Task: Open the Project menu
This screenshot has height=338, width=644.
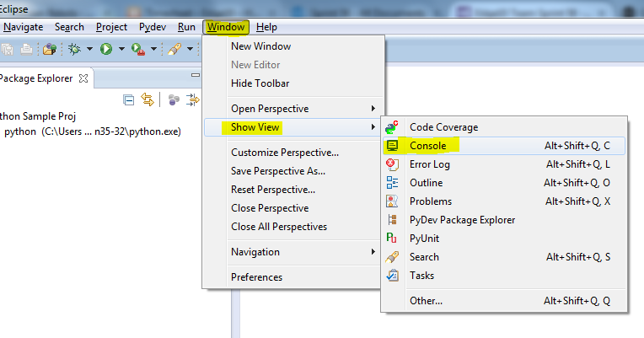Action: click(x=111, y=27)
